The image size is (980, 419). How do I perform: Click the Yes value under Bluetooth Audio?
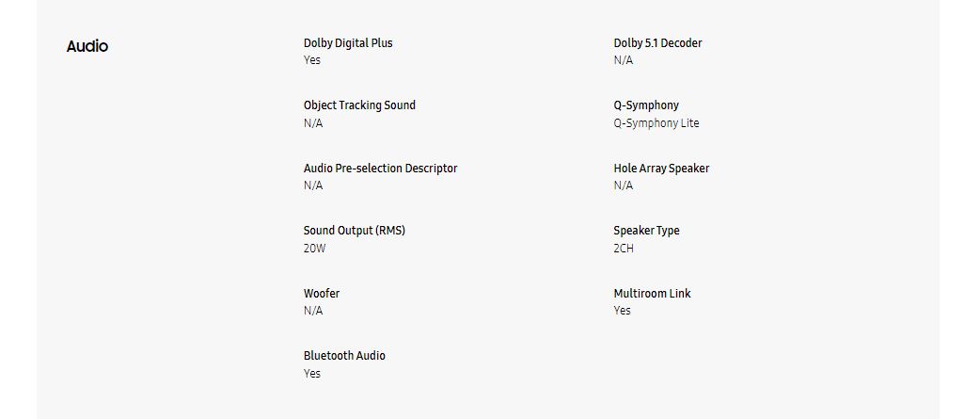[x=312, y=374]
